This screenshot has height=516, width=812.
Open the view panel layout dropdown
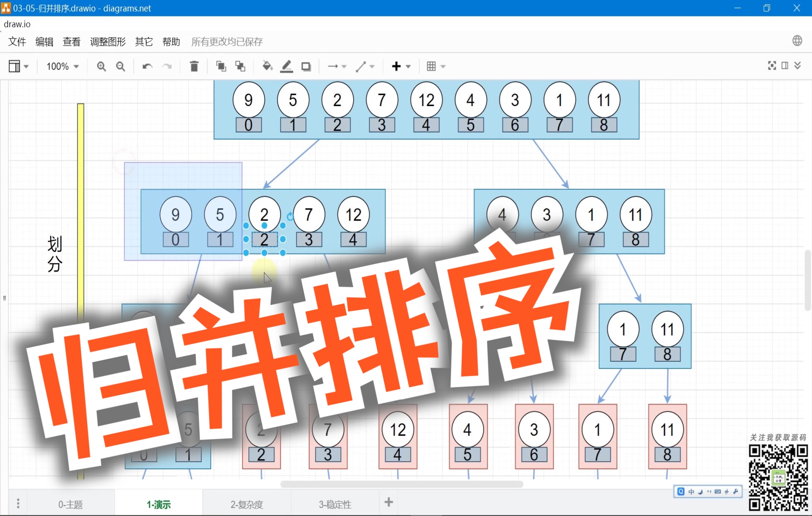pos(19,66)
